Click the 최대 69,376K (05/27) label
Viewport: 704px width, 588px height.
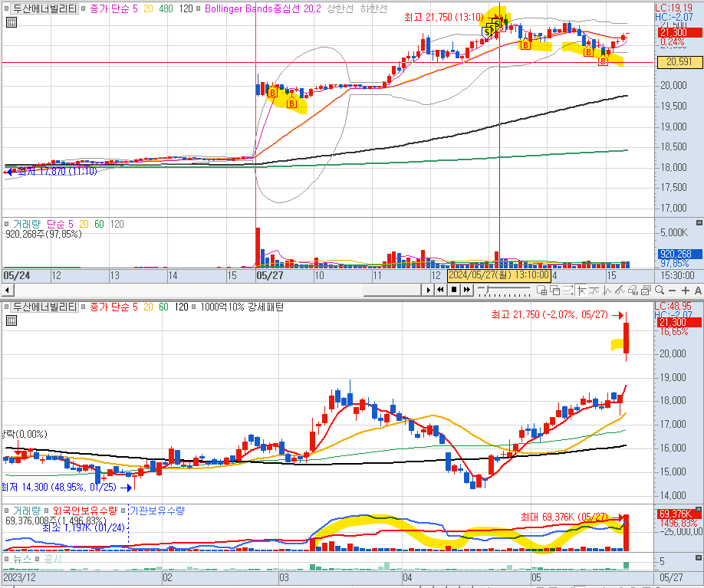click(x=564, y=517)
